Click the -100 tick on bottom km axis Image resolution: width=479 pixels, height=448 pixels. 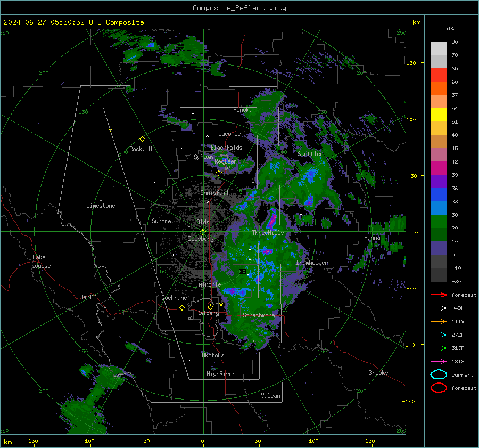click(88, 441)
